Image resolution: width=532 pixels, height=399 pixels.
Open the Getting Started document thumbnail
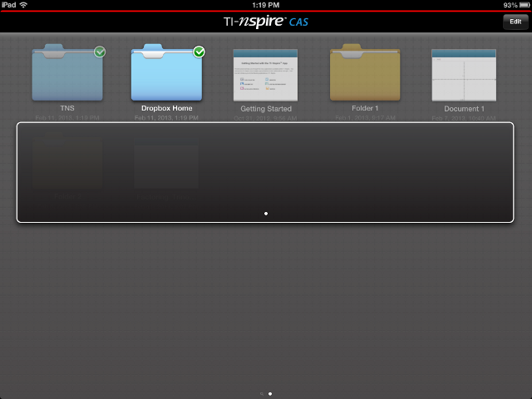point(265,75)
